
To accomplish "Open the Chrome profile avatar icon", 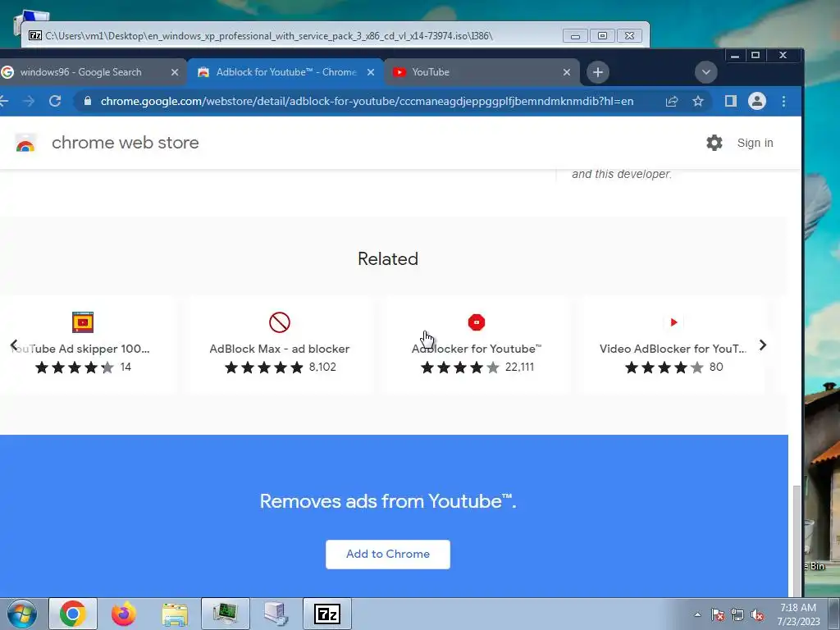I will (757, 101).
